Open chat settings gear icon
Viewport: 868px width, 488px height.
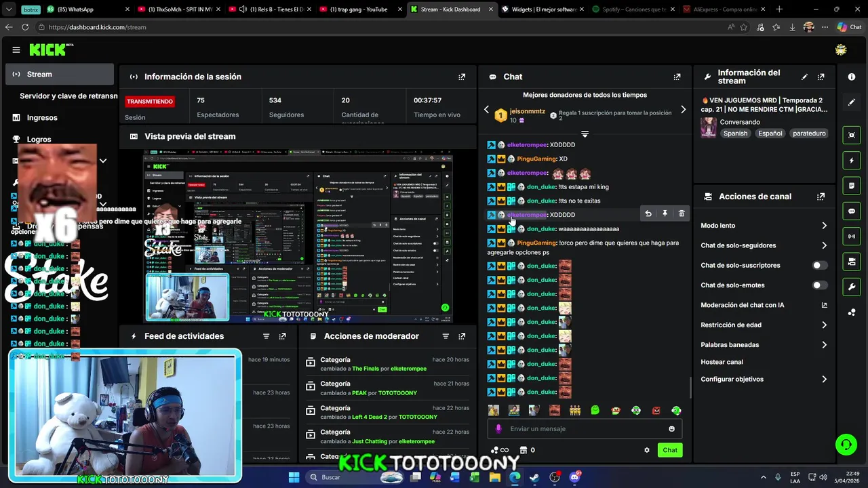(646, 450)
